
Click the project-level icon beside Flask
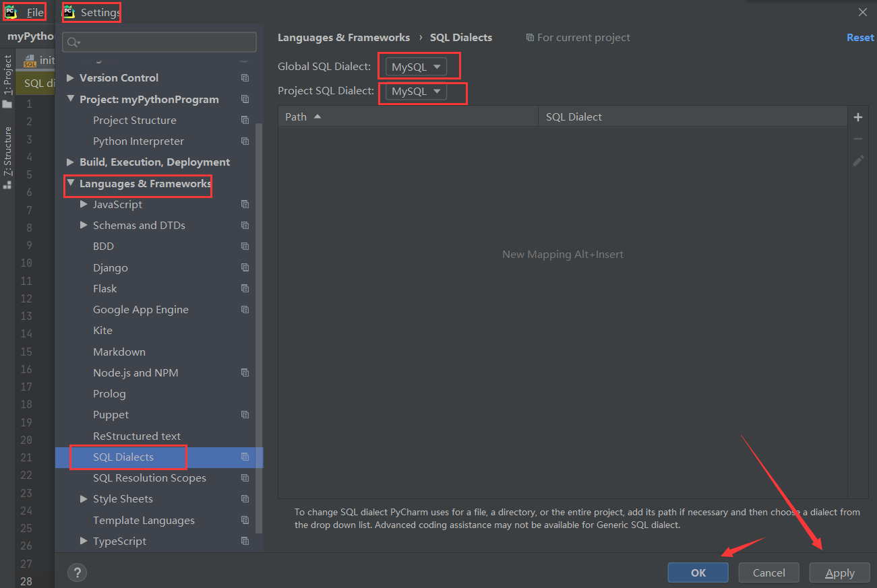[x=245, y=288]
